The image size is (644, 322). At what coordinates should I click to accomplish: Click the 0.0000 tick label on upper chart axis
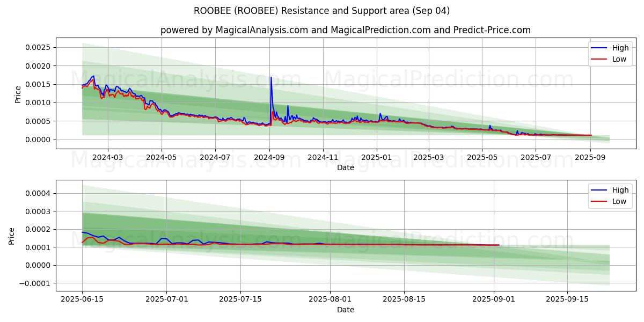point(38,140)
